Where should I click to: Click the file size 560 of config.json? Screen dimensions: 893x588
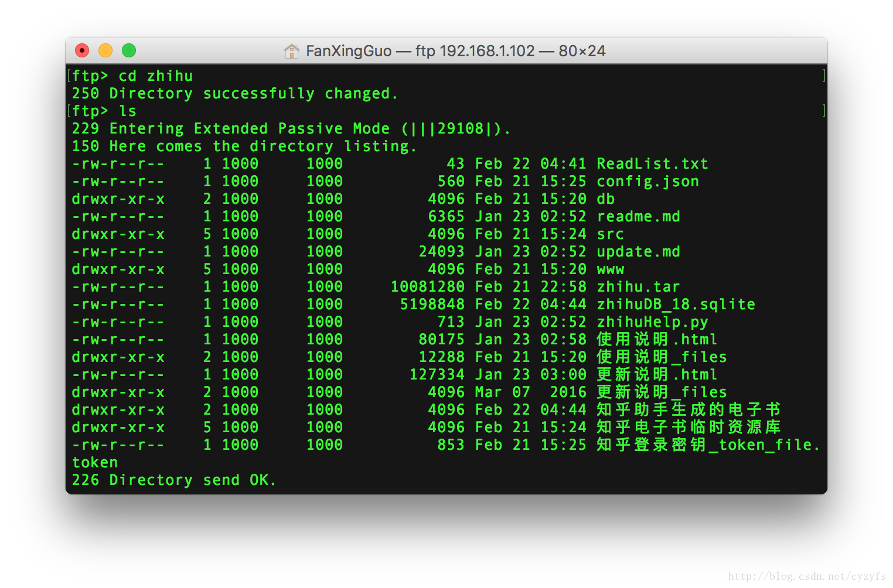tap(451, 182)
